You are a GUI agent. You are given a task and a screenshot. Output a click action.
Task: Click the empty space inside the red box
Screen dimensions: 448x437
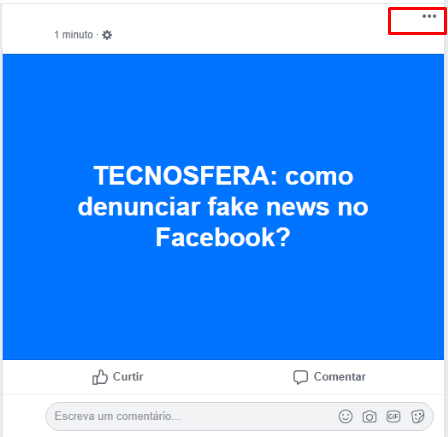coord(405,23)
